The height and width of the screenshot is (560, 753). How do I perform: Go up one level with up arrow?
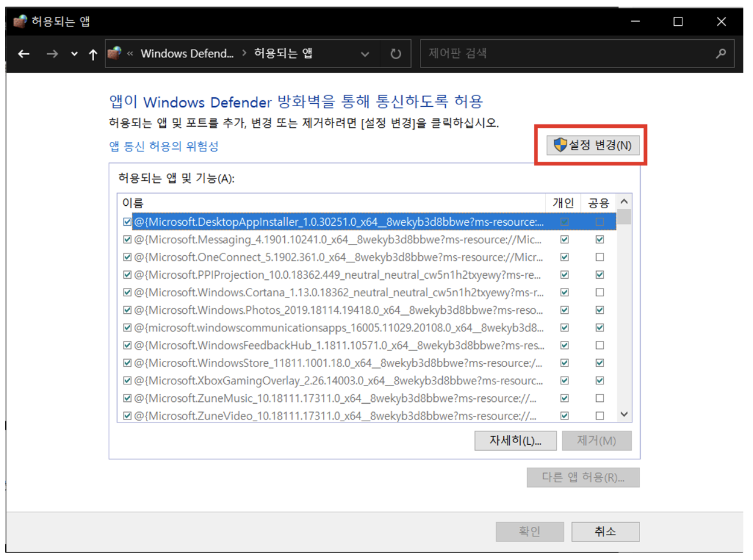[x=92, y=54]
